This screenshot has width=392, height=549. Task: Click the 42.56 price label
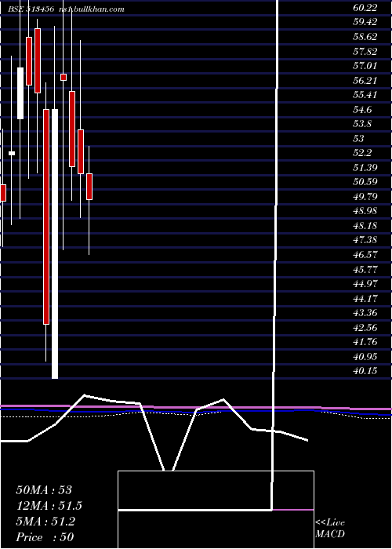tap(365, 328)
